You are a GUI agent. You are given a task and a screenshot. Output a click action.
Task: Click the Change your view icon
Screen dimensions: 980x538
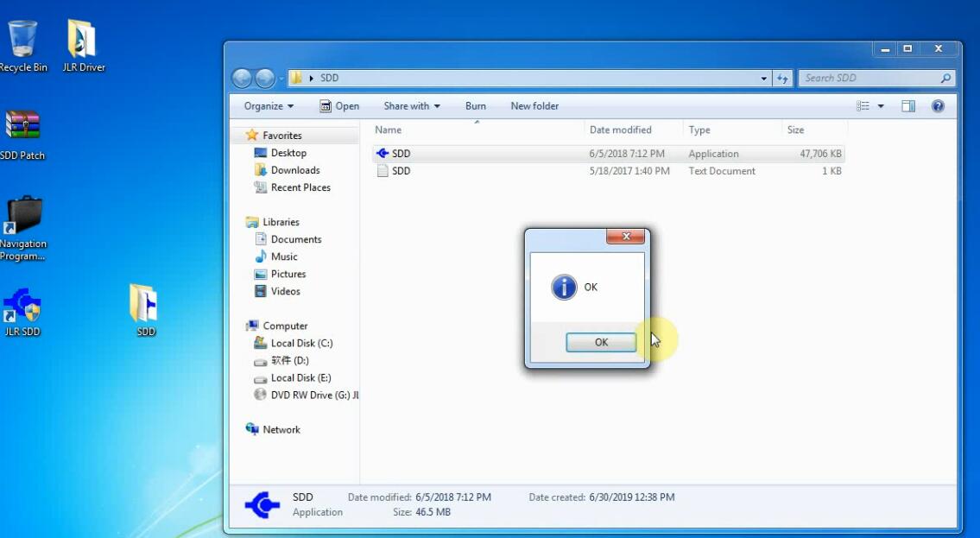863,106
